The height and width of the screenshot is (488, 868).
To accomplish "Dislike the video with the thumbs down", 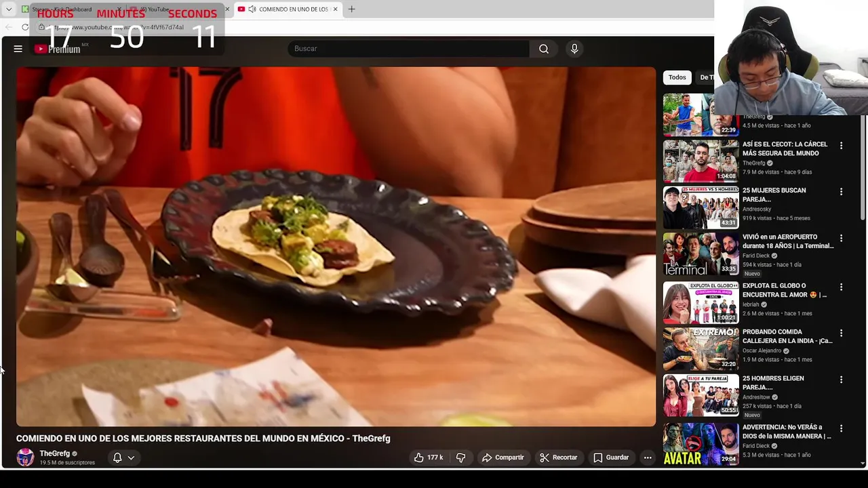I will (460, 457).
